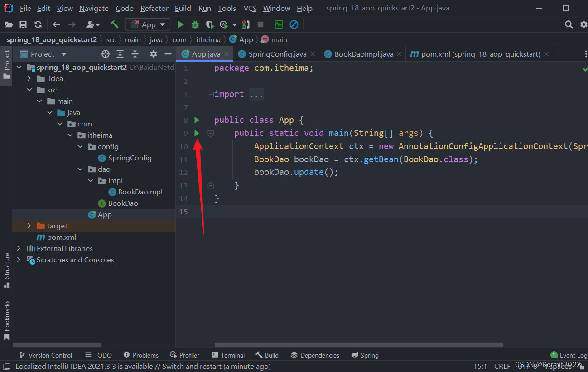Switch to the SpringConfig.java tab
Viewport: 588px width, 372px height.
pos(277,54)
